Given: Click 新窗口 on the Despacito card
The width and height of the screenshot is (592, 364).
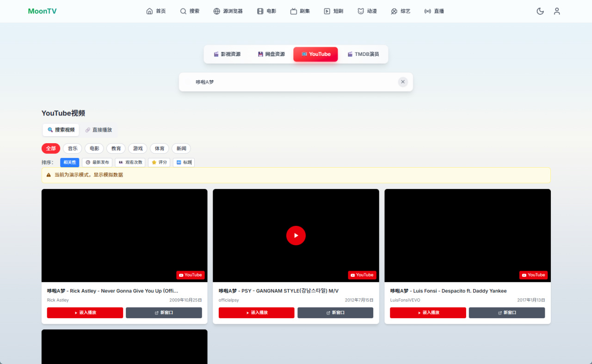Looking at the screenshot, I should [x=507, y=313].
